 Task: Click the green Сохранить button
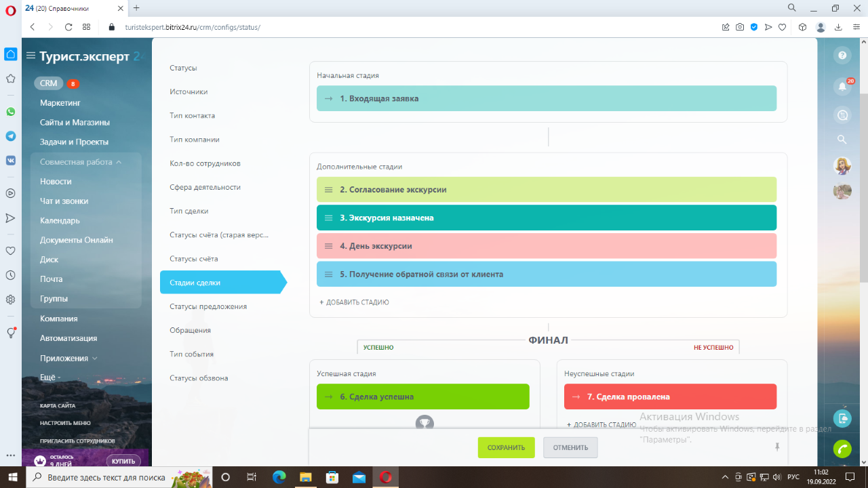506,447
